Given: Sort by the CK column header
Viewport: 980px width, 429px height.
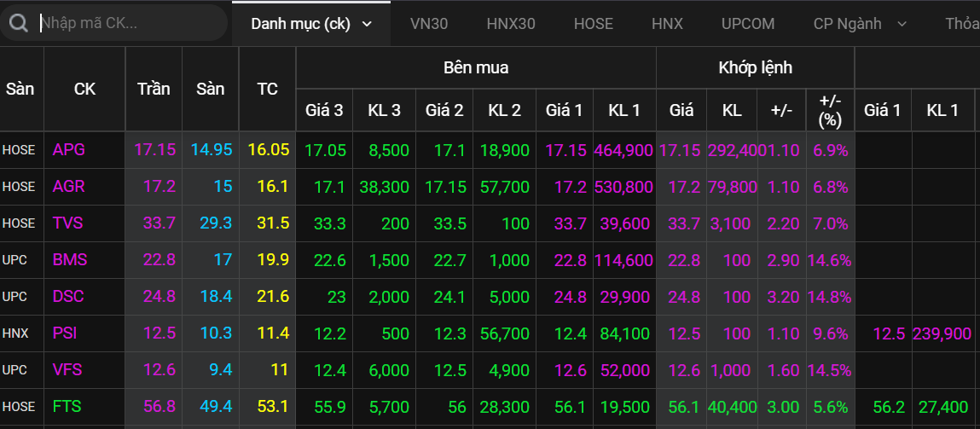Looking at the screenshot, I should [x=84, y=89].
